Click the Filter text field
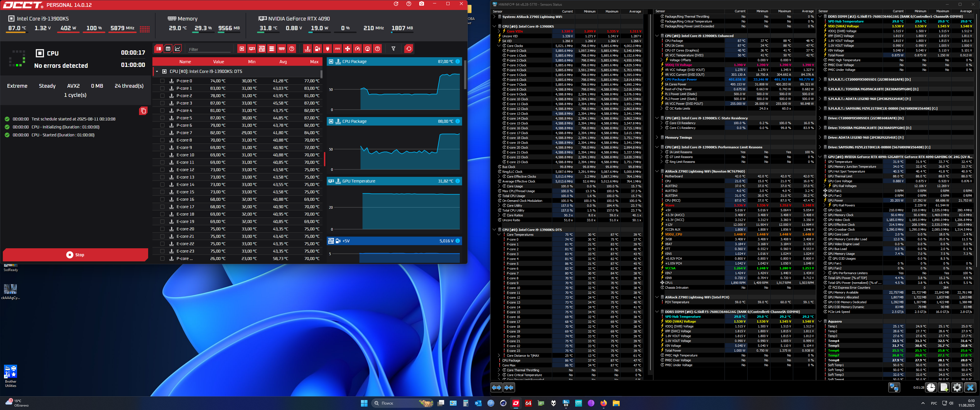Image resolution: width=980 pixels, height=410 pixels. point(209,50)
